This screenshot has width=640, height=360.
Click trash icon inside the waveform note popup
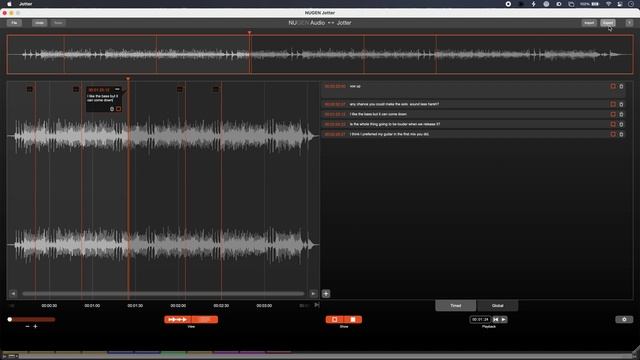(x=112, y=109)
